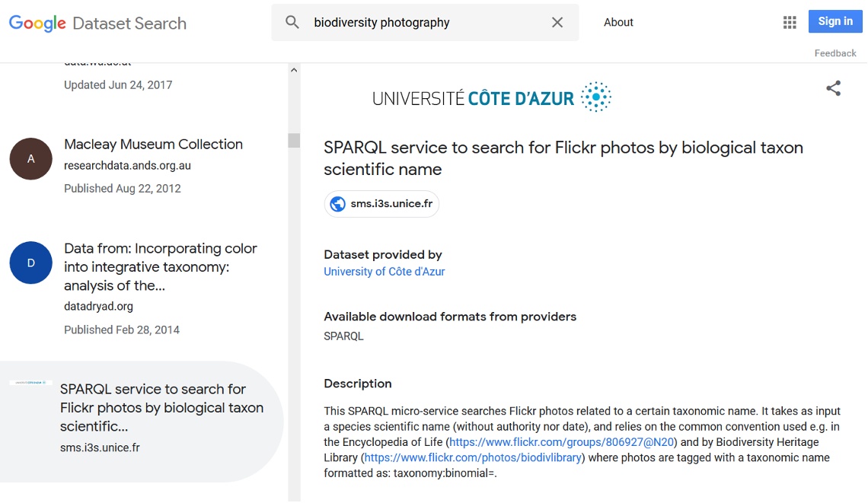Click inside the biodiversity photography search field
The height and width of the screenshot is (503, 868).
coord(419,22)
